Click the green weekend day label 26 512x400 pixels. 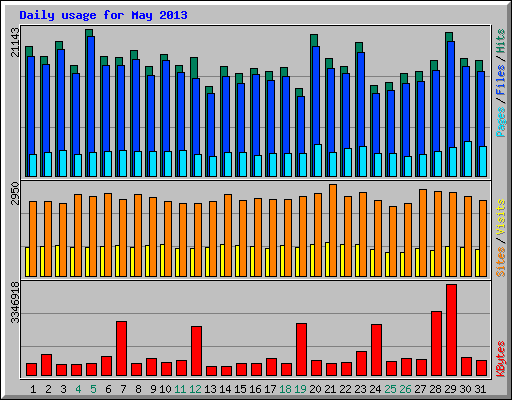(x=405, y=389)
